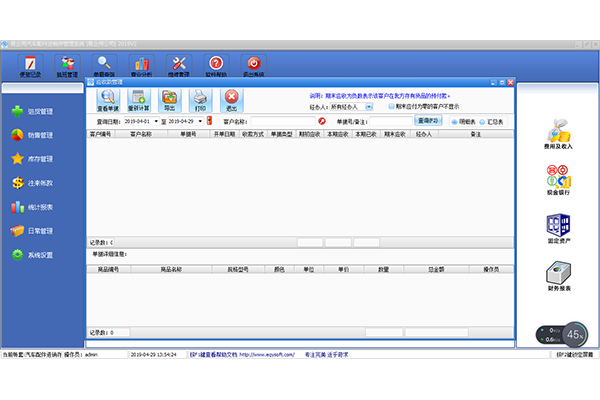Image resolution: width=600 pixels, height=400 pixels.
Task: Open 现金银行 icon in right panel
Action: pyautogui.click(x=558, y=180)
